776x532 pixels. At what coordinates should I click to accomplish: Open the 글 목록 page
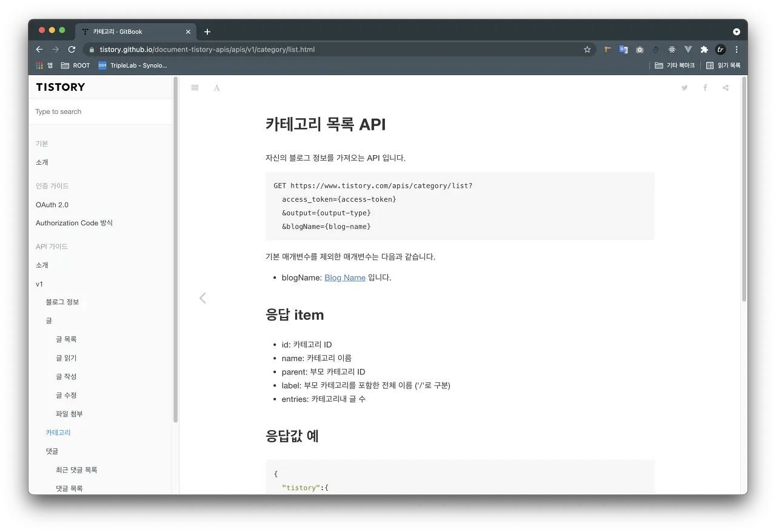click(x=66, y=339)
